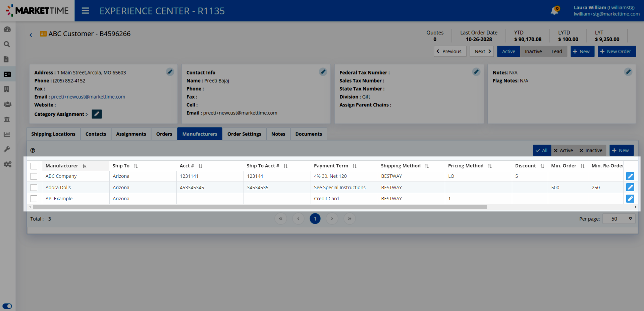This screenshot has height=311, width=644.
Task: Edit the ABC Company manufacturer row
Action: tap(630, 176)
